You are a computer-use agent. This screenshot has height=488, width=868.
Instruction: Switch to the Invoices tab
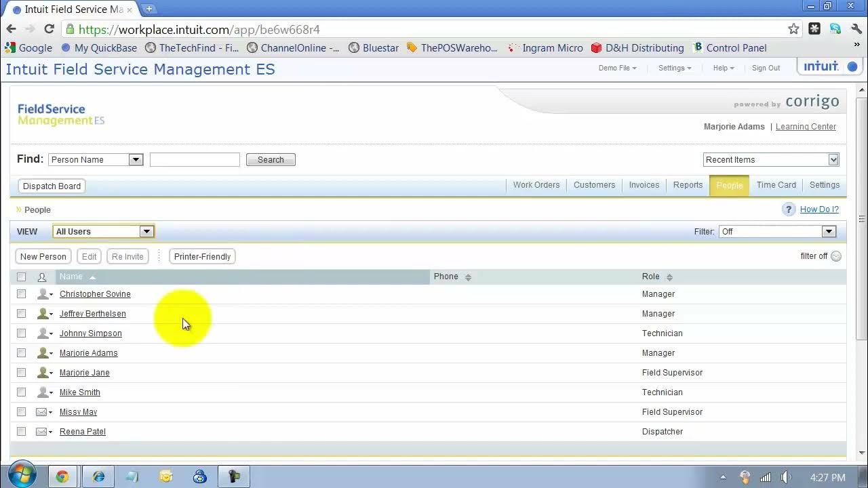click(644, 185)
